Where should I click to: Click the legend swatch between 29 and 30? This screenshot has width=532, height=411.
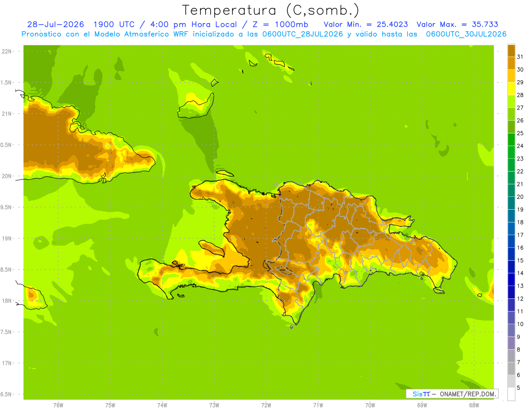pos(511,76)
